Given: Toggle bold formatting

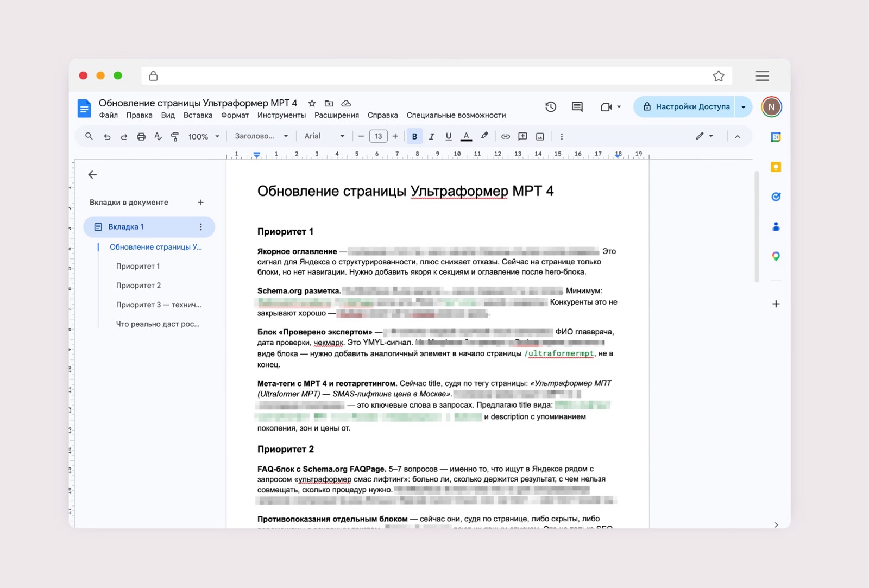Looking at the screenshot, I should click(x=414, y=136).
